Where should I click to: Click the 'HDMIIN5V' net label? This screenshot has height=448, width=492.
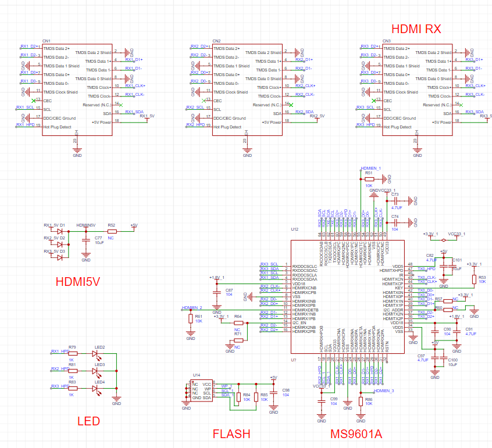86,225
